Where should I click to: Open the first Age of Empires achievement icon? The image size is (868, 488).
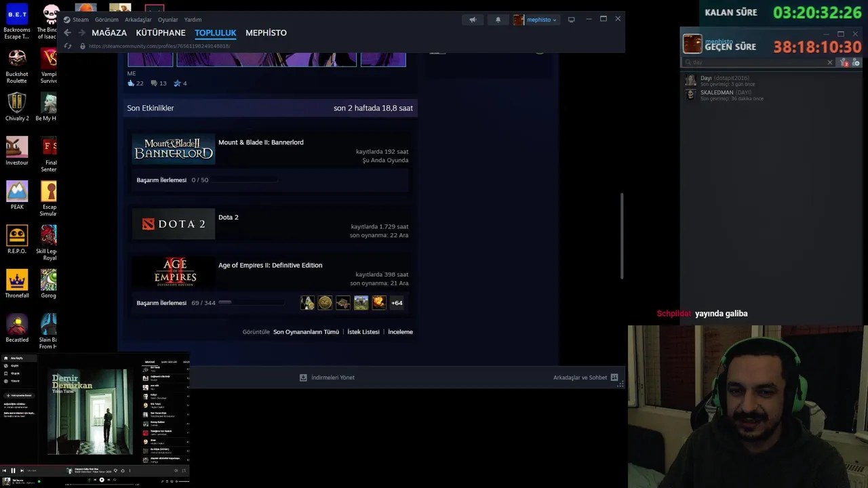[307, 303]
